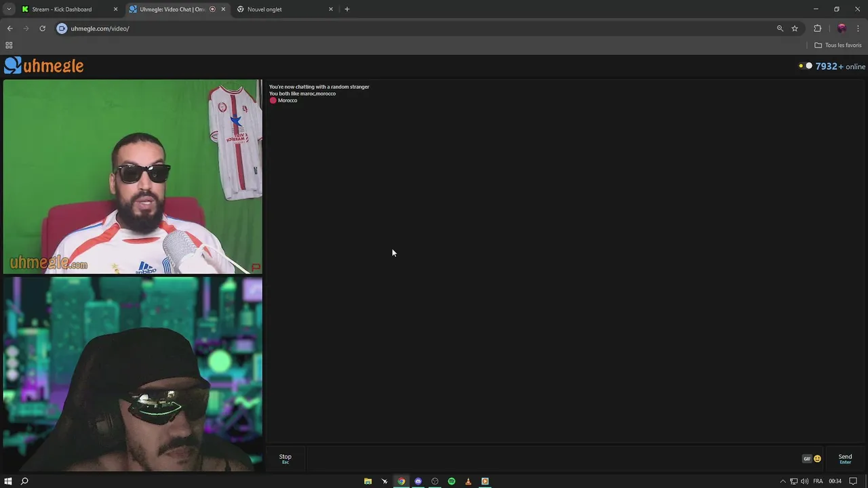Open the zoom control in address bar
Screen dimensions: 868x488
[780, 28]
